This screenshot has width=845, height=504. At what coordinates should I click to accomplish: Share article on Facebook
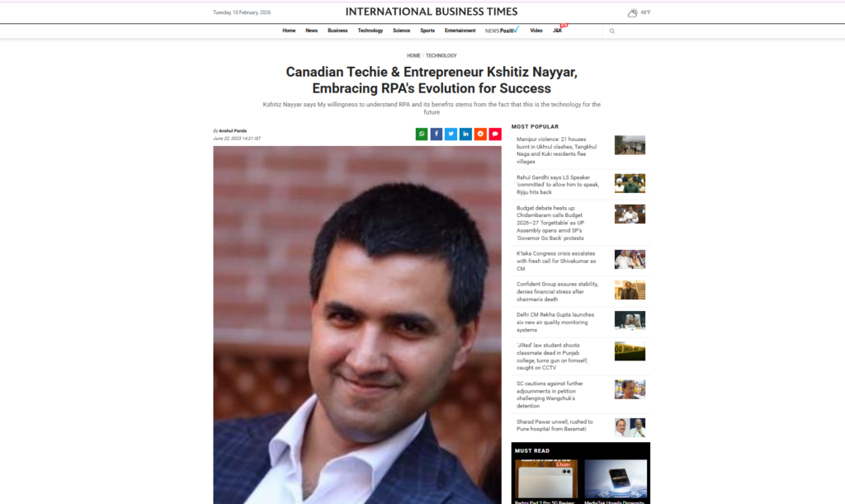[x=437, y=134]
